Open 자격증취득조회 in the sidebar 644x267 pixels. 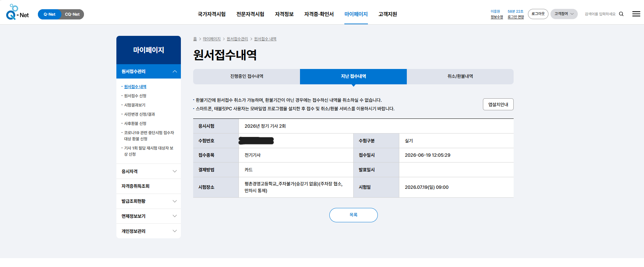(x=148, y=186)
